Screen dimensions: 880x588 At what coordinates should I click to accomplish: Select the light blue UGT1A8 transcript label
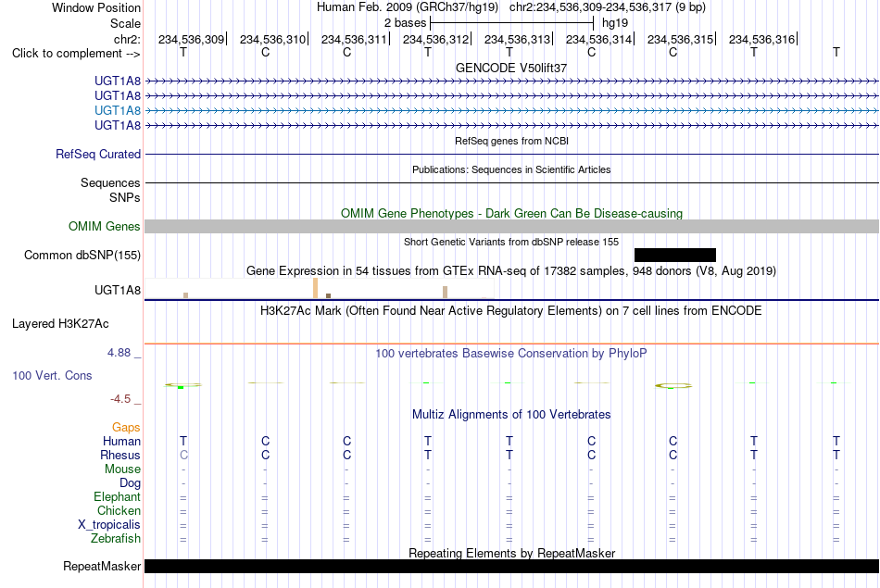point(118,110)
